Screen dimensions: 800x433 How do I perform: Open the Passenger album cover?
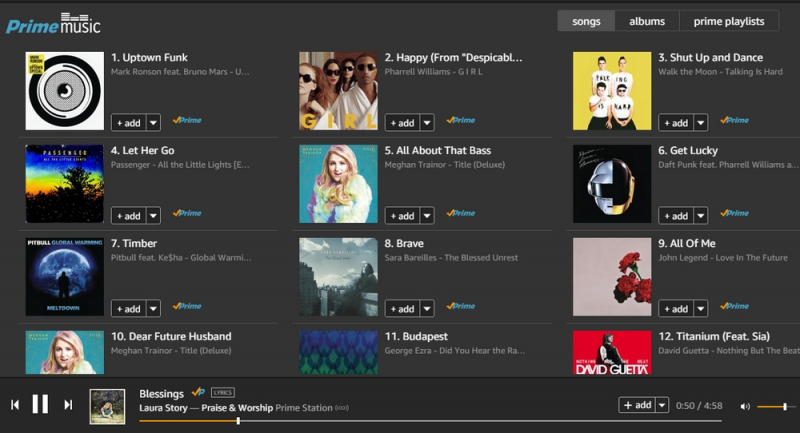(x=65, y=184)
